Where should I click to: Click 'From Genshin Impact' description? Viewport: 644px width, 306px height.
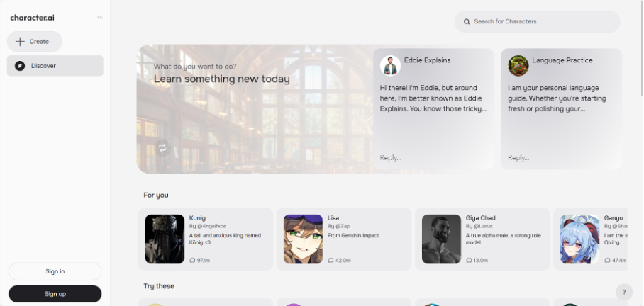pos(353,236)
